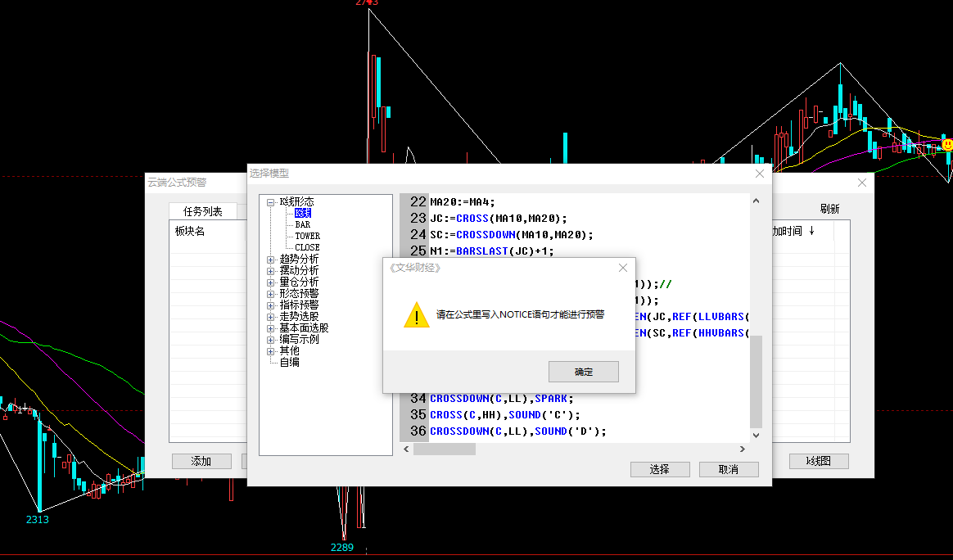
Task: Select the TOWER model in tree
Action: (307, 236)
